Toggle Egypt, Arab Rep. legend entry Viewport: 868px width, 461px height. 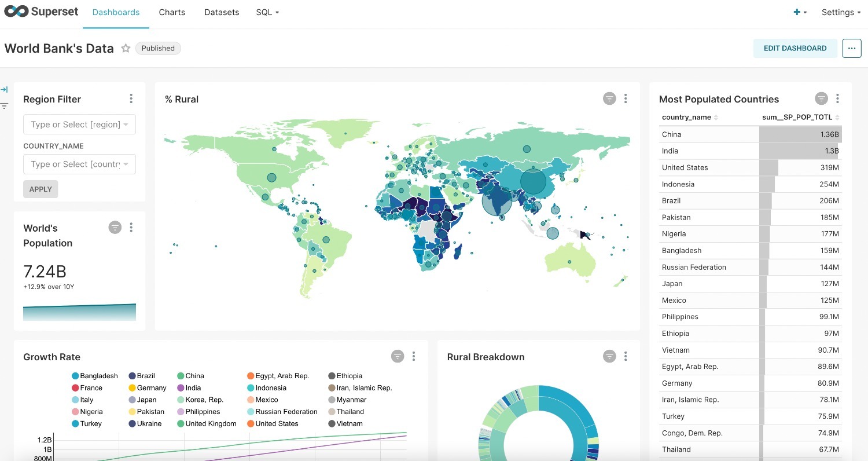(278, 376)
